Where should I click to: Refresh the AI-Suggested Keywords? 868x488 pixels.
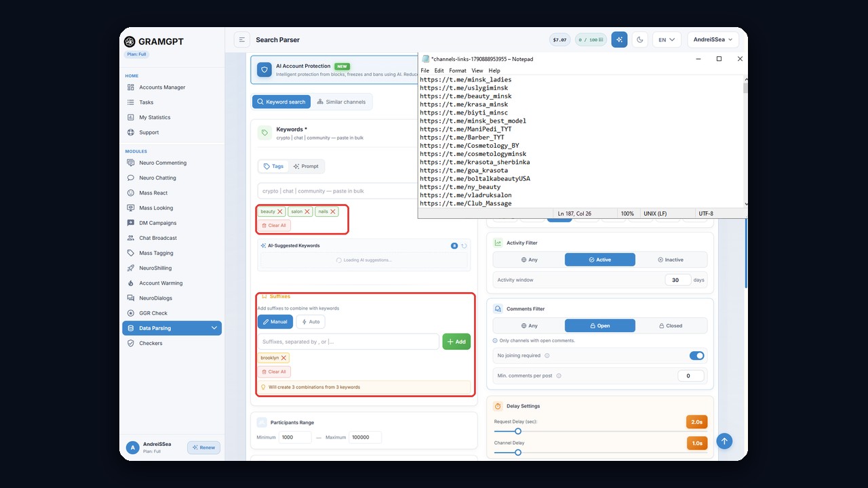[x=464, y=246]
